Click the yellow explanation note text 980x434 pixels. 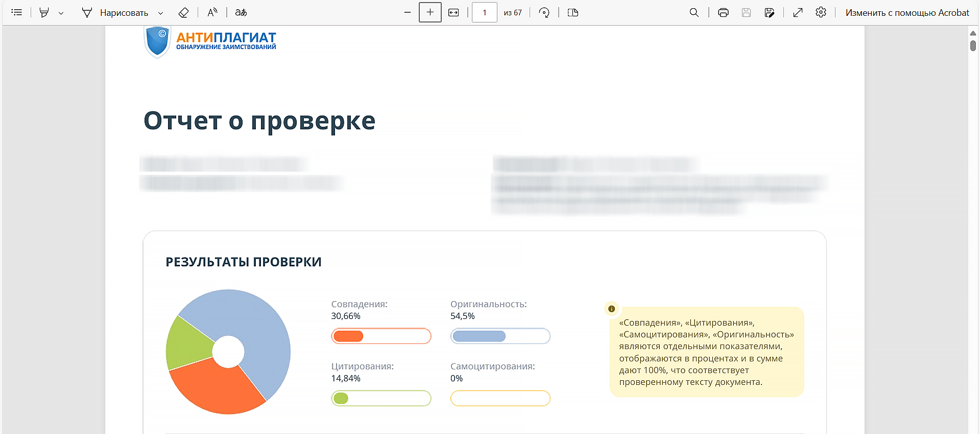pos(706,352)
